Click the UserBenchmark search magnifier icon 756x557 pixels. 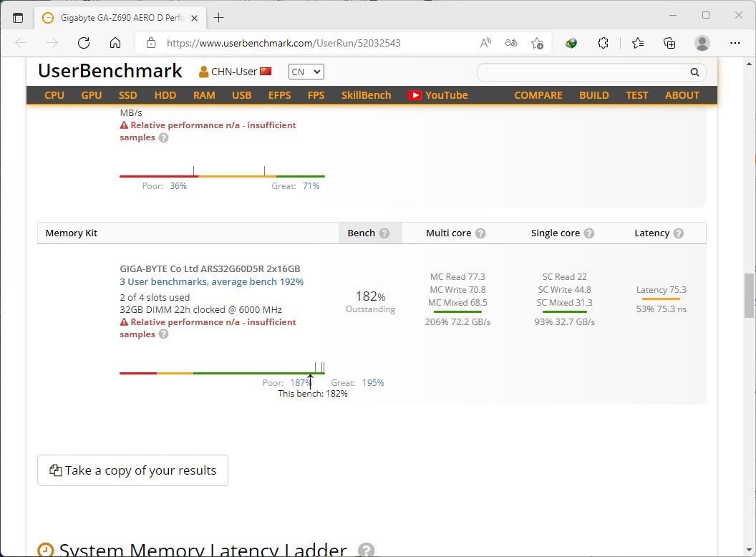pyautogui.click(x=694, y=72)
